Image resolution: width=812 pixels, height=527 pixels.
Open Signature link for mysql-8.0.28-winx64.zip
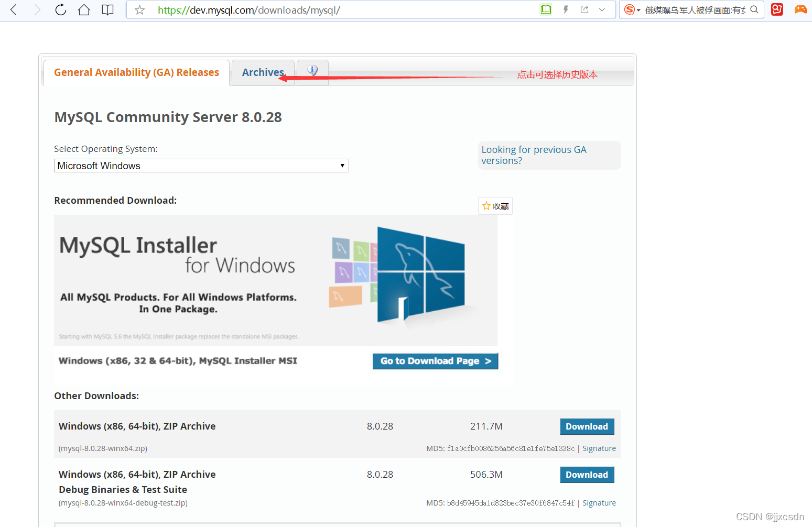(599, 448)
